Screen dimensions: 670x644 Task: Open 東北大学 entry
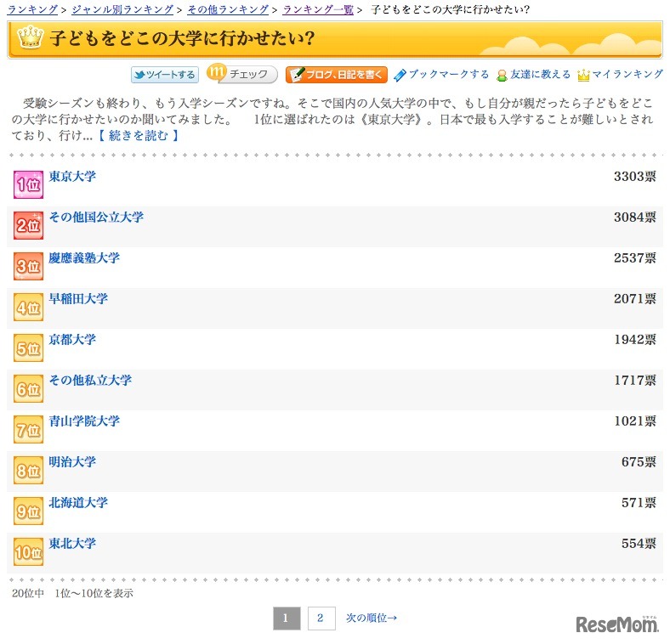(x=72, y=543)
